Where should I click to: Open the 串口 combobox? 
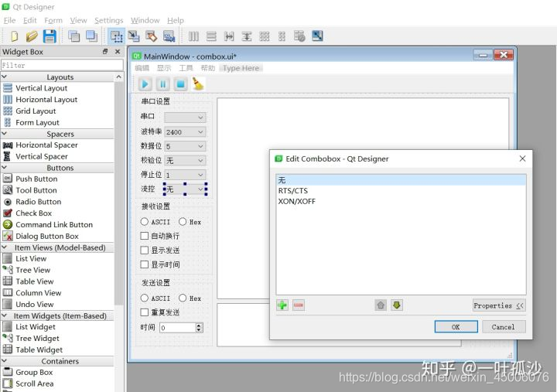tap(185, 118)
